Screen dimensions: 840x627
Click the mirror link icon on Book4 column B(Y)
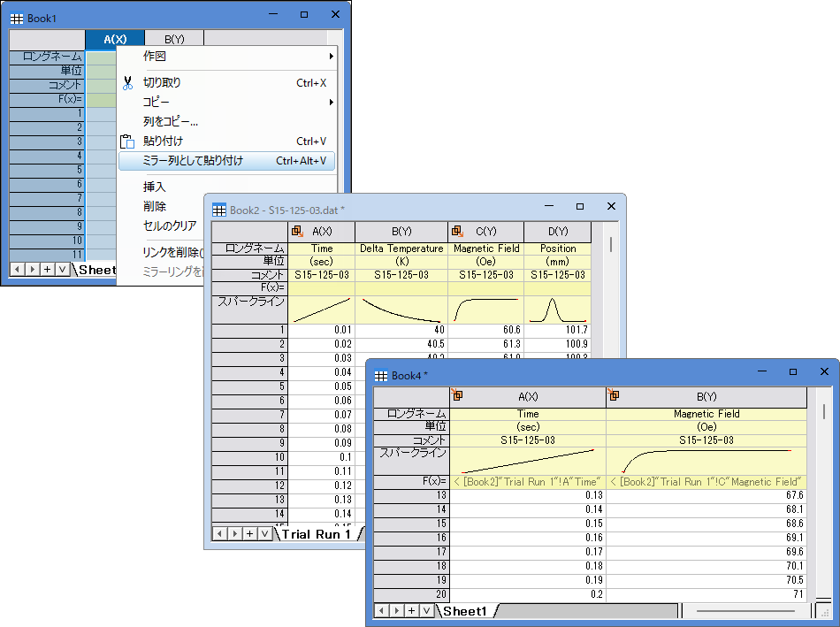(614, 395)
